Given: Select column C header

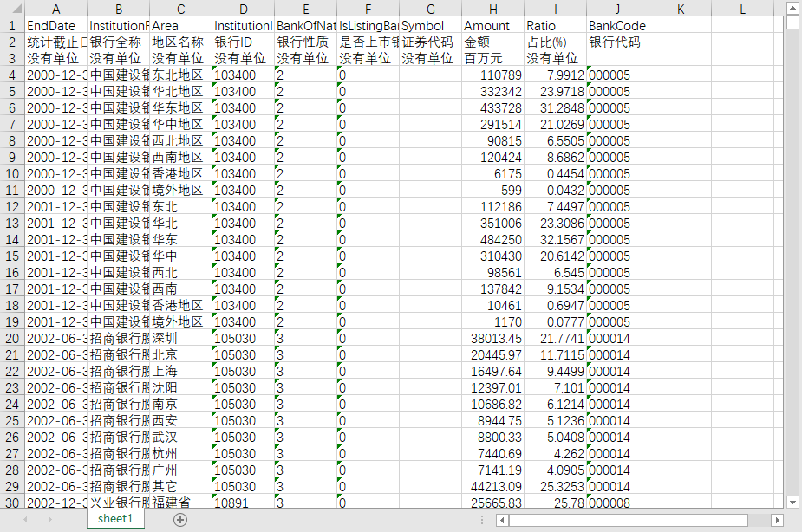Looking at the screenshot, I should (x=181, y=9).
